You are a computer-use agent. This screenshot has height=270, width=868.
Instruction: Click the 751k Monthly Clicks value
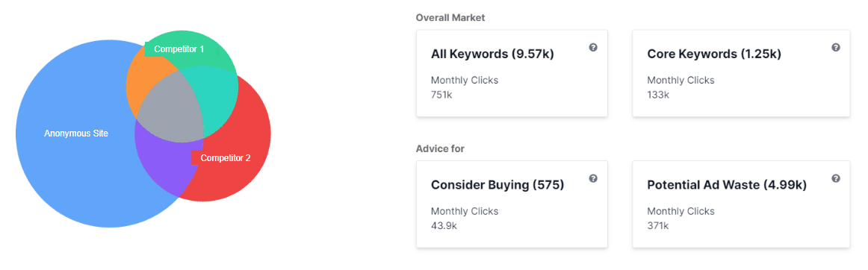(x=441, y=95)
